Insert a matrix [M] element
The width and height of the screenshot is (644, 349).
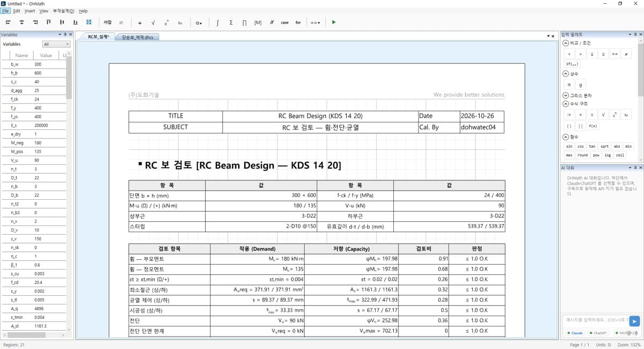click(258, 23)
